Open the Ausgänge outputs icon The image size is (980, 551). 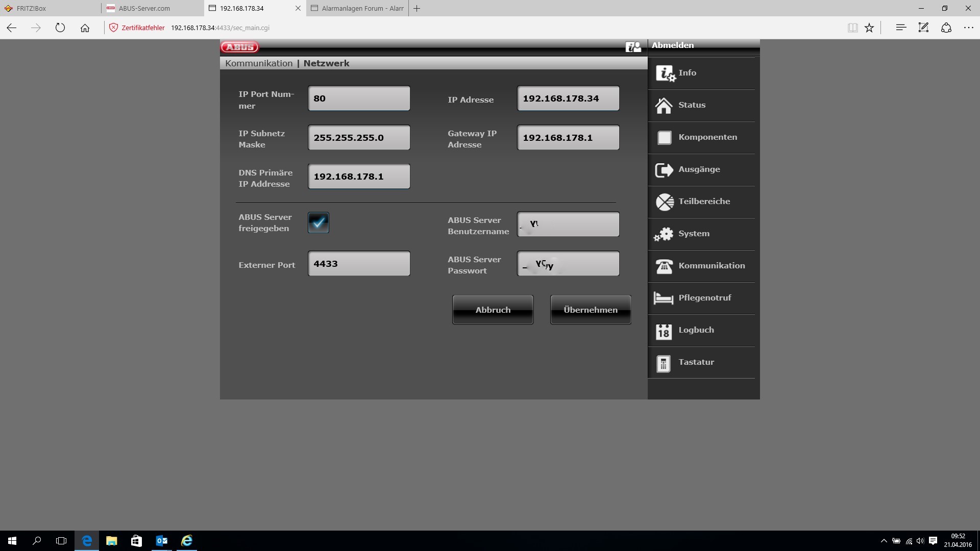[x=664, y=170]
